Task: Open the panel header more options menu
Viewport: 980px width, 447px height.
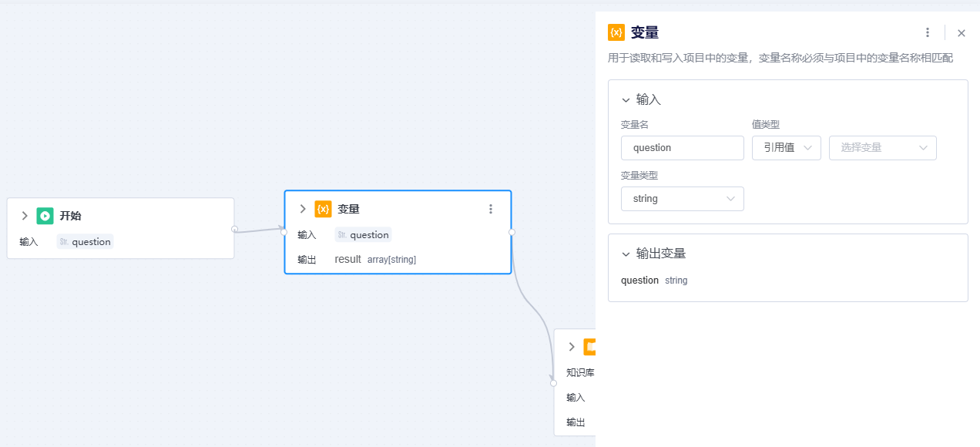Action: 928,32
